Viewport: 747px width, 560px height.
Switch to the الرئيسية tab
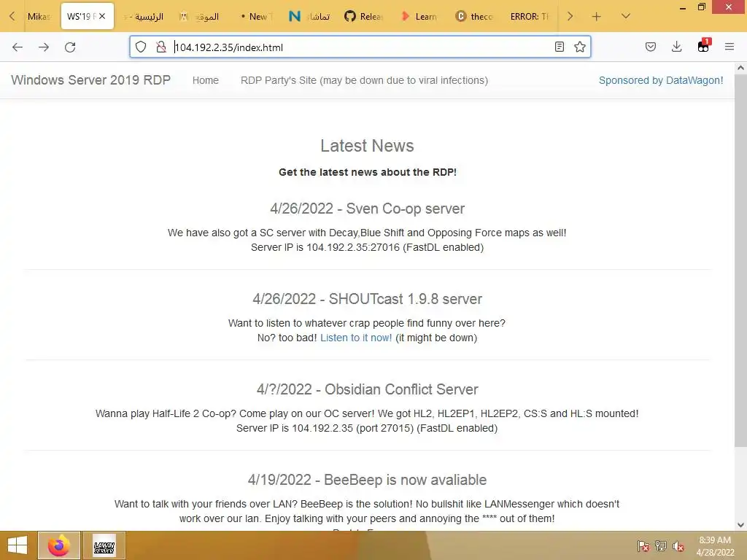(144, 16)
